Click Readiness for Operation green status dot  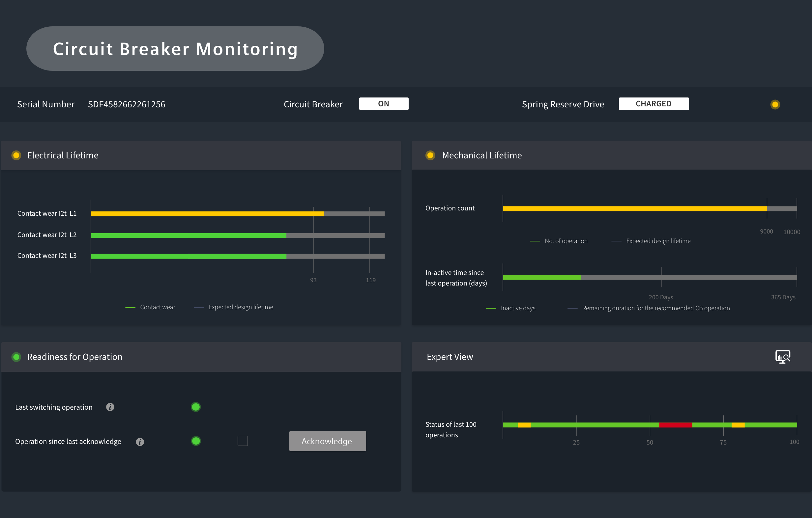(x=16, y=357)
